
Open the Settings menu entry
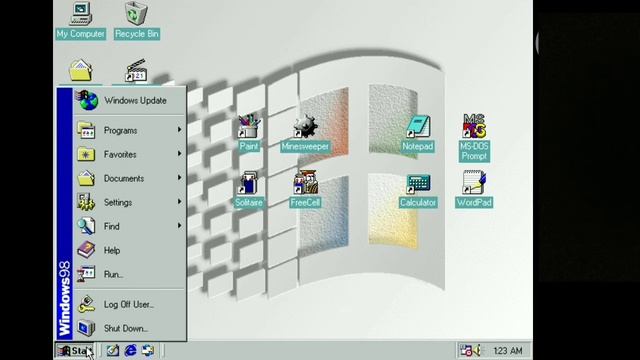click(x=130, y=202)
